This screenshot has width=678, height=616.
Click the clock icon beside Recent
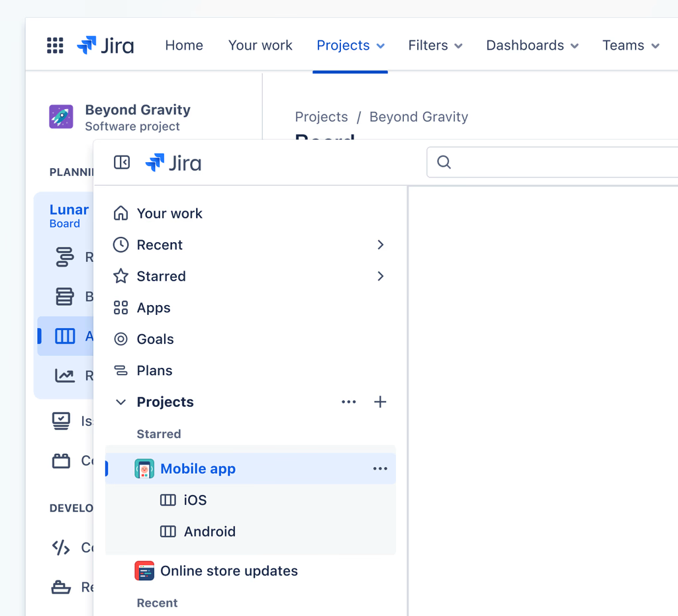coord(121,245)
